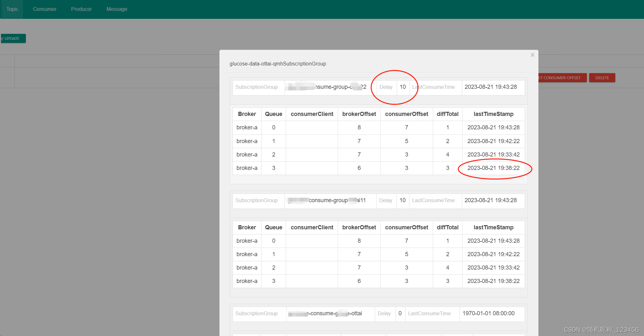Select first group's LastConsumeTime 2023-08-21 19:43:28
The image size is (644, 336).
click(491, 87)
